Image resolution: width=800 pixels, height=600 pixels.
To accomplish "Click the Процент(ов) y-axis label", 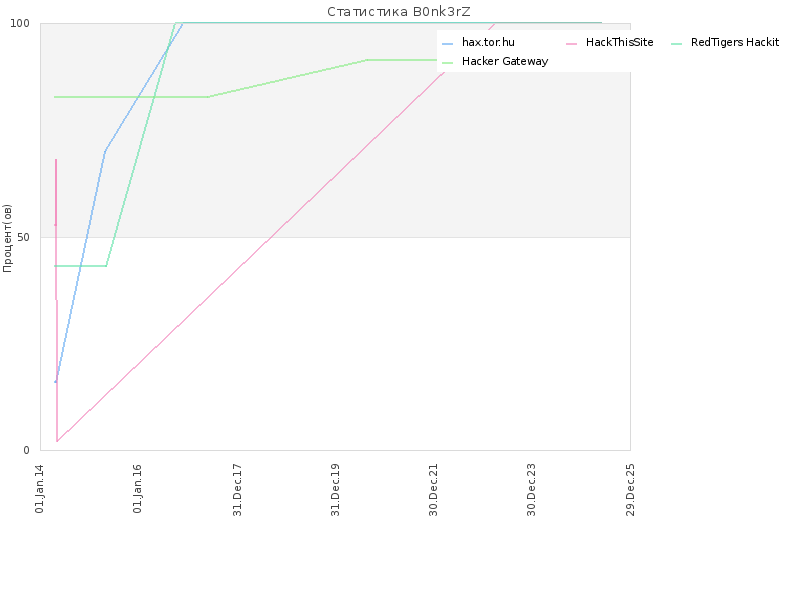I will coord(7,238).
